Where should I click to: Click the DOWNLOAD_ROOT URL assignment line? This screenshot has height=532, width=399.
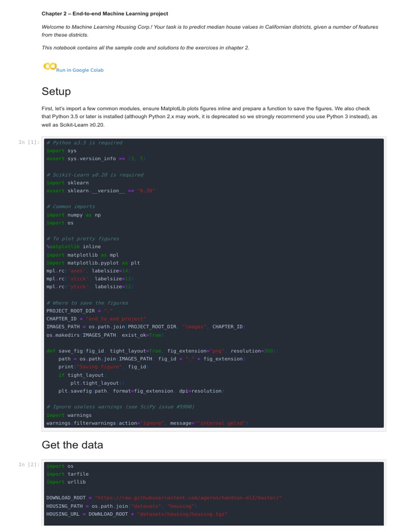pyautogui.click(x=164, y=498)
